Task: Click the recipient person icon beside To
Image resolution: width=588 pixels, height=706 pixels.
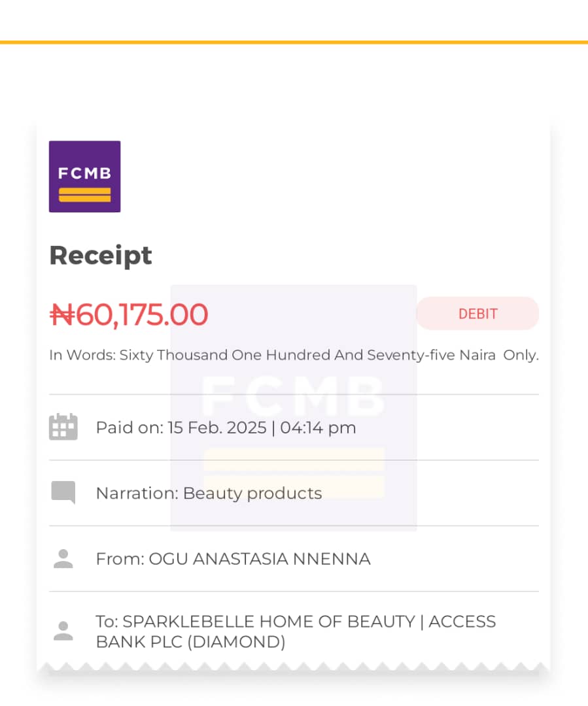Action: [63, 631]
